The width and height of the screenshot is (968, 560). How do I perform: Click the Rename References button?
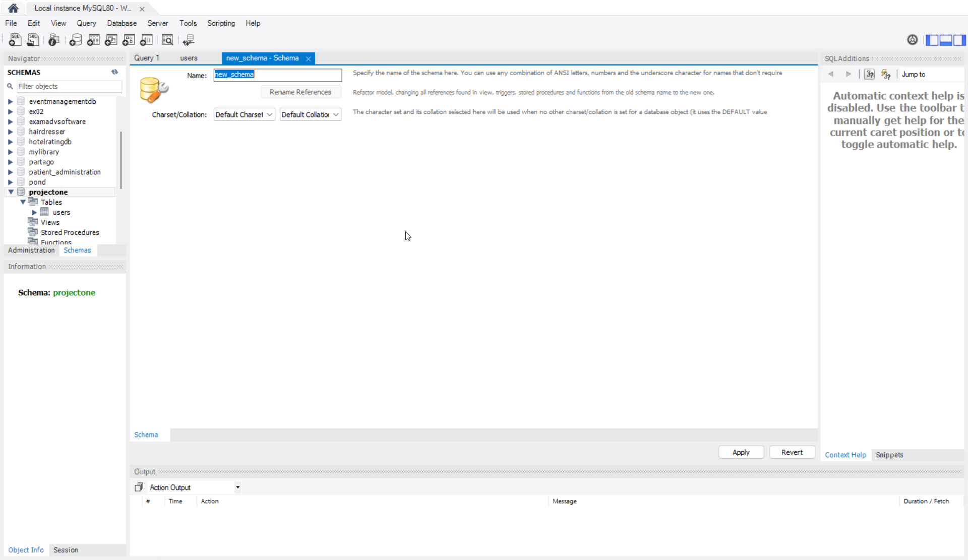tap(301, 92)
